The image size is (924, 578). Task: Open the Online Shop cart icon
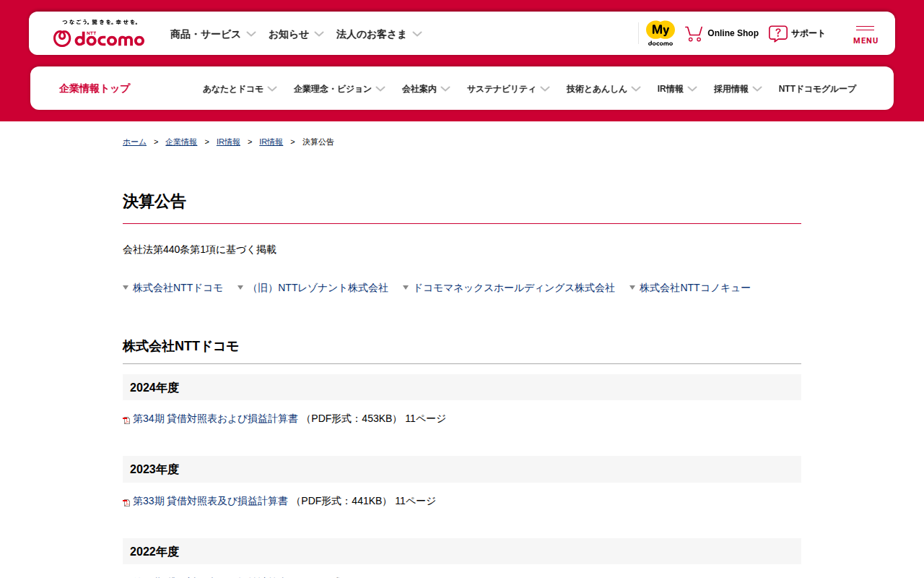694,33
